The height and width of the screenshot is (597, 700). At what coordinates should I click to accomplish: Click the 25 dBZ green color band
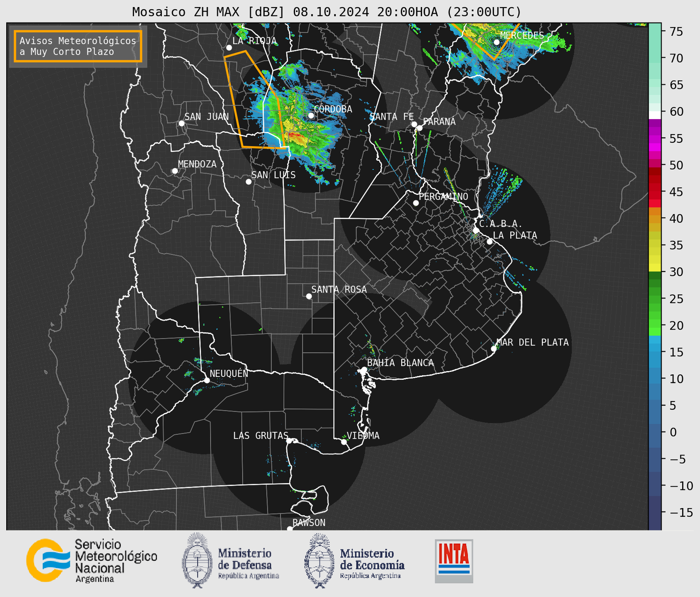pyautogui.click(x=654, y=299)
